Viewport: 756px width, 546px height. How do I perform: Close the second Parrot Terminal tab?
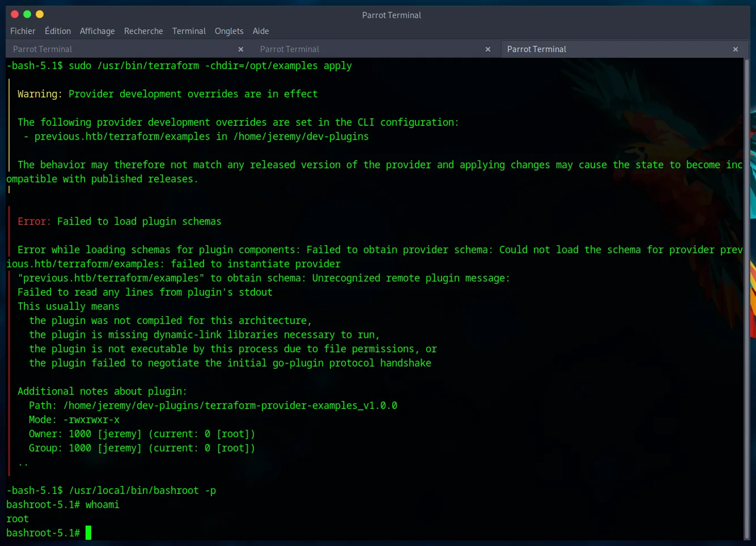pyautogui.click(x=488, y=49)
